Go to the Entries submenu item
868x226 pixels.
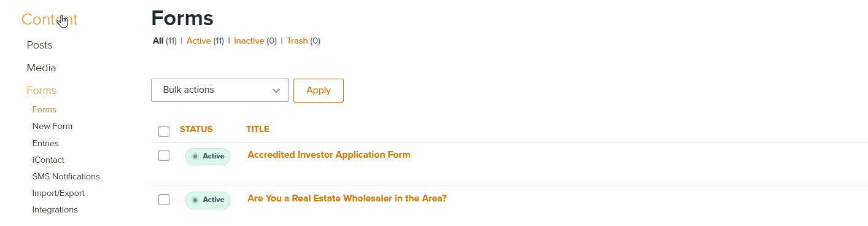[x=45, y=143]
